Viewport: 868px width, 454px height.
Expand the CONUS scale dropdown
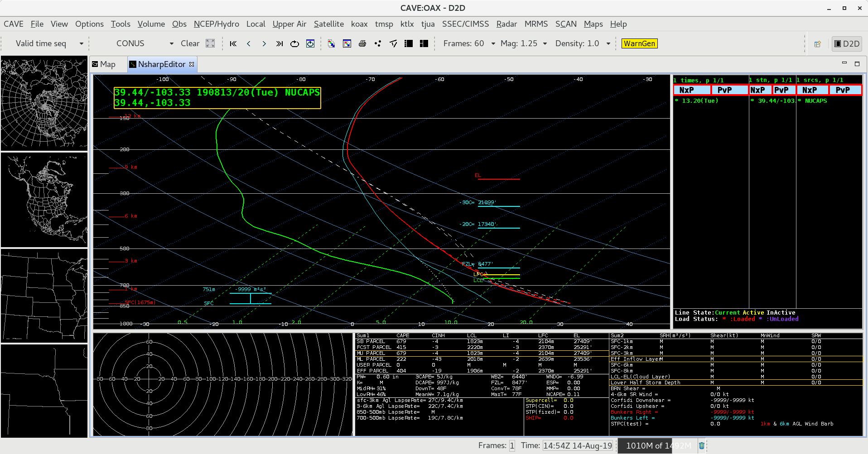pyautogui.click(x=172, y=43)
